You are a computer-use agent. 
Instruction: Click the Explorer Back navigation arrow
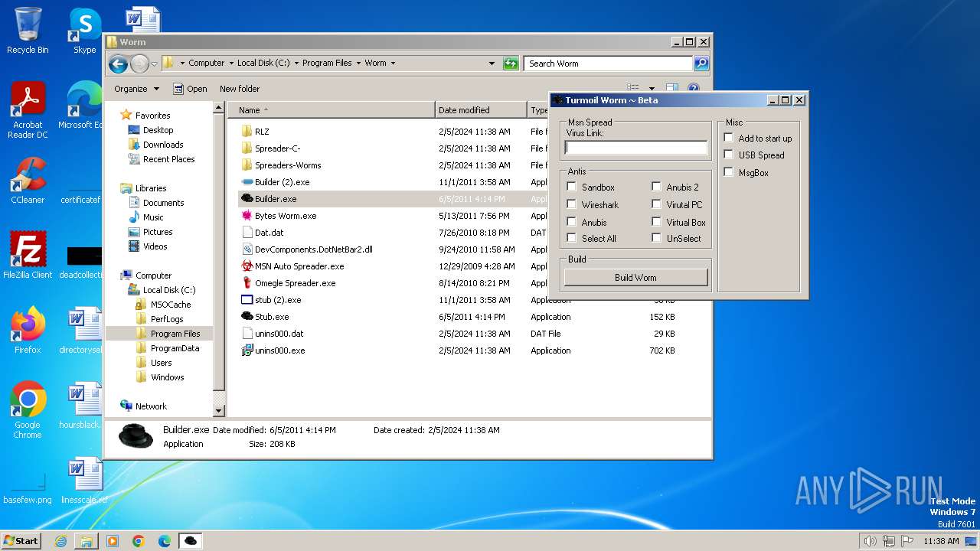click(118, 64)
